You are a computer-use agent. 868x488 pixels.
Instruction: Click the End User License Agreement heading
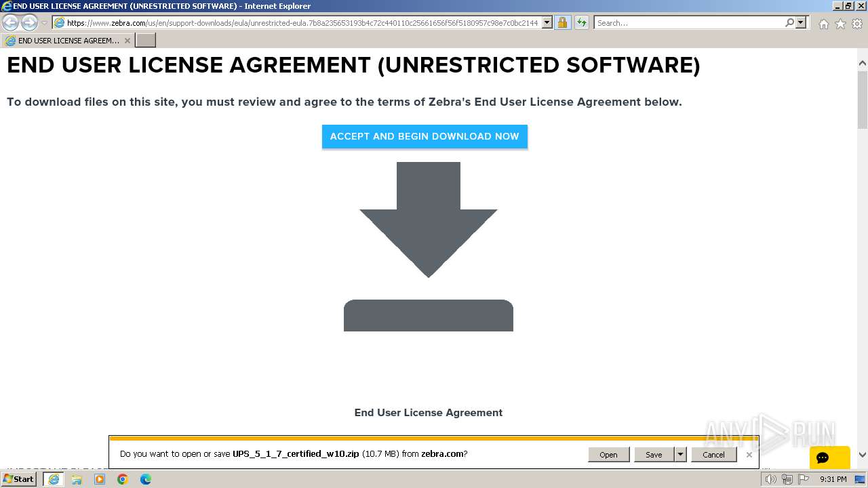(x=429, y=413)
